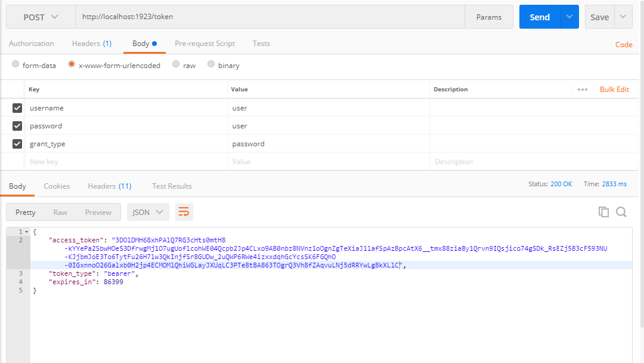Edit the grant_type value 'password'
Image resolution: width=644 pixels, height=363 pixels.
click(x=329, y=144)
